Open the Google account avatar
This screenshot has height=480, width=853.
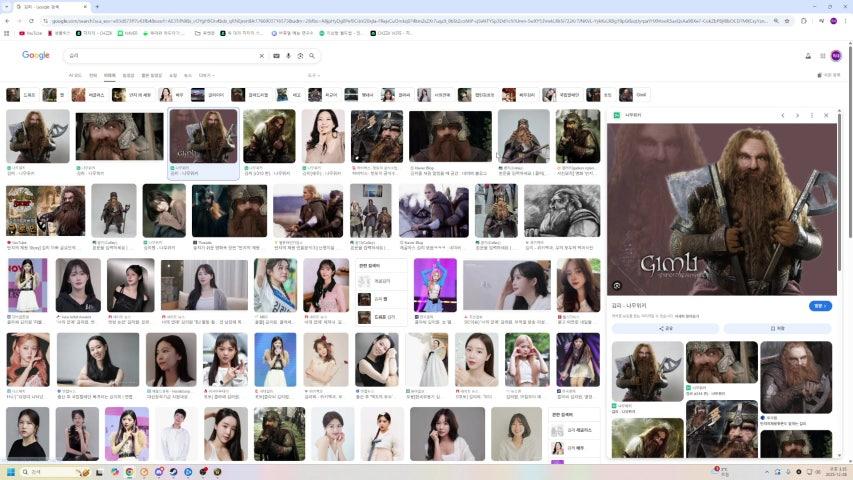[836, 56]
